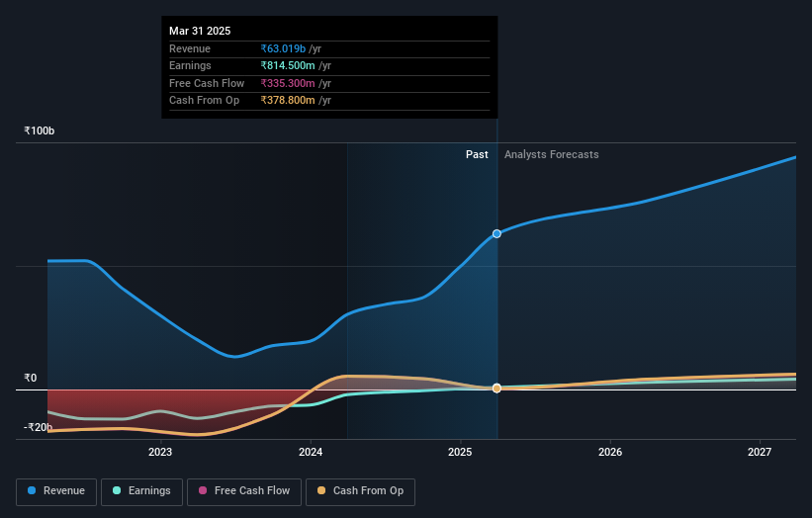Click the Revenue row label in tooltip
The width and height of the screenshot is (812, 518).
190,48
